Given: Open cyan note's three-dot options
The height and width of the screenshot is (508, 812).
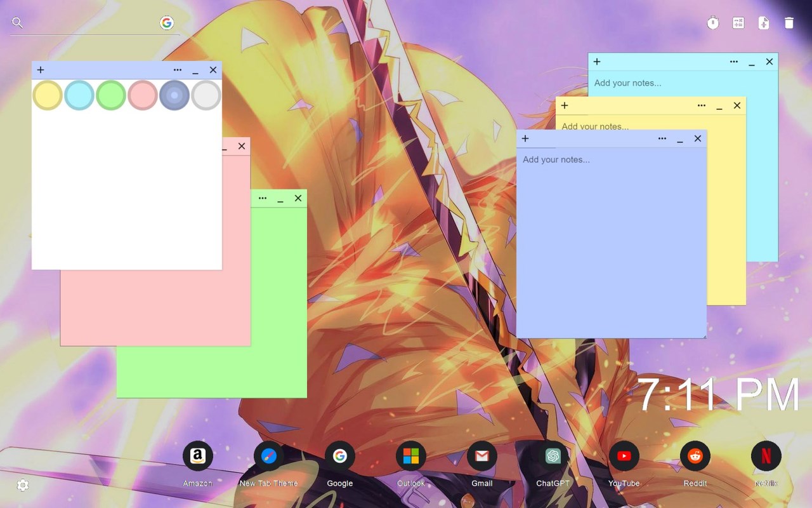Looking at the screenshot, I should point(734,62).
